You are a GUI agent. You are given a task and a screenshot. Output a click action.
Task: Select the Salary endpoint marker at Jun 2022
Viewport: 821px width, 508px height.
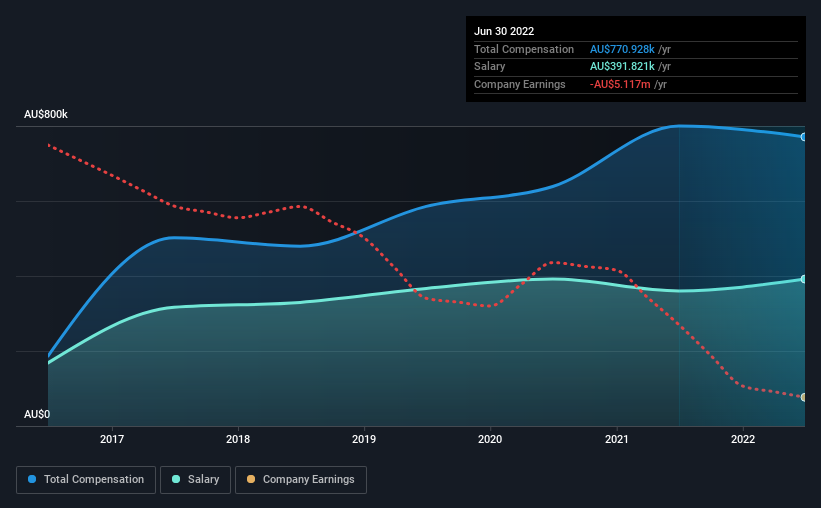(804, 279)
